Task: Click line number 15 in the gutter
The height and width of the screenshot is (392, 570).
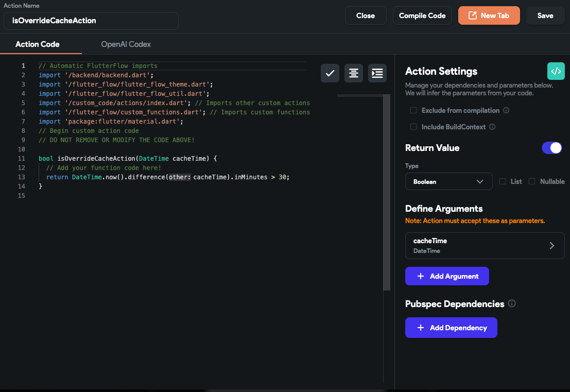Action: click(x=22, y=196)
